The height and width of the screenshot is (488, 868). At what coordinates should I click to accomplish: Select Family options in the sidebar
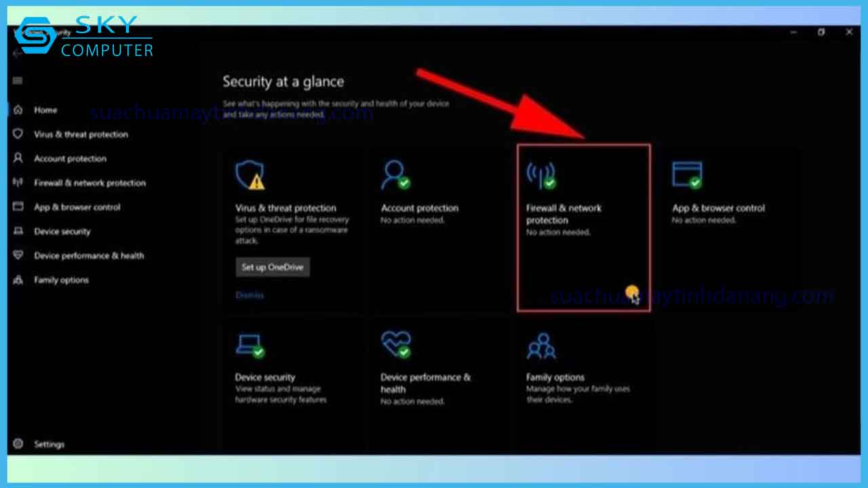pyautogui.click(x=61, y=281)
